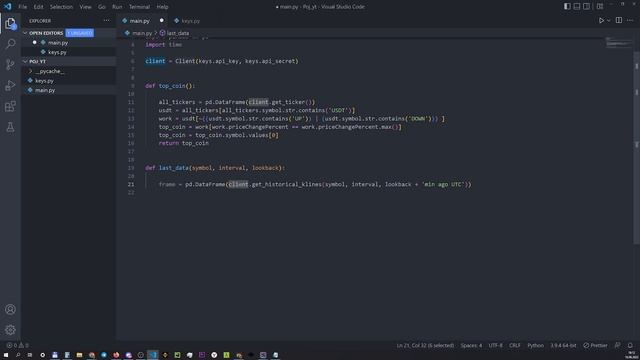Open the Source Control view

(10, 64)
